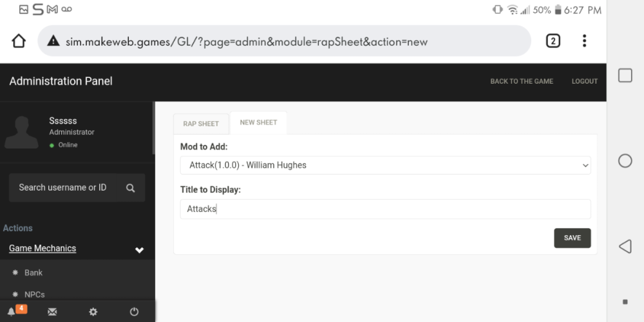Open notifications bell in sidebar footer
This screenshot has width=644, height=322.
point(12,312)
